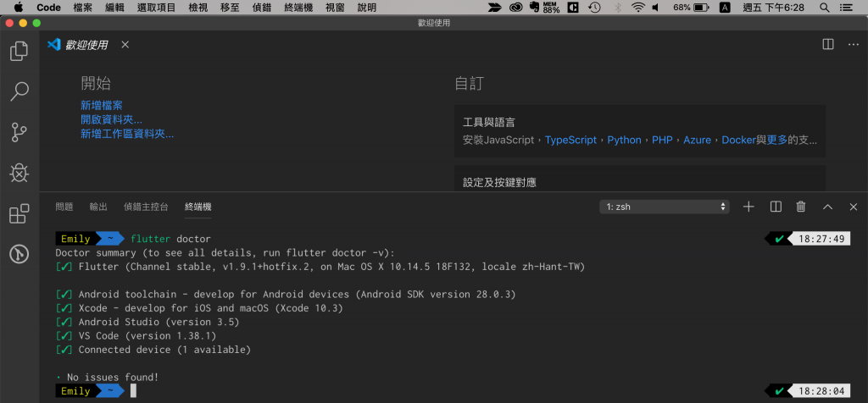The width and height of the screenshot is (868, 403).
Task: Open the Search view in activity bar
Action: point(19,91)
